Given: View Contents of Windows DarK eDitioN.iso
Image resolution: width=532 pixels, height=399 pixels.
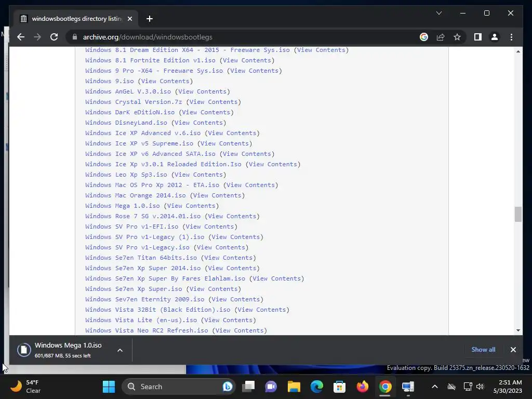Looking at the screenshot, I should point(206,112).
